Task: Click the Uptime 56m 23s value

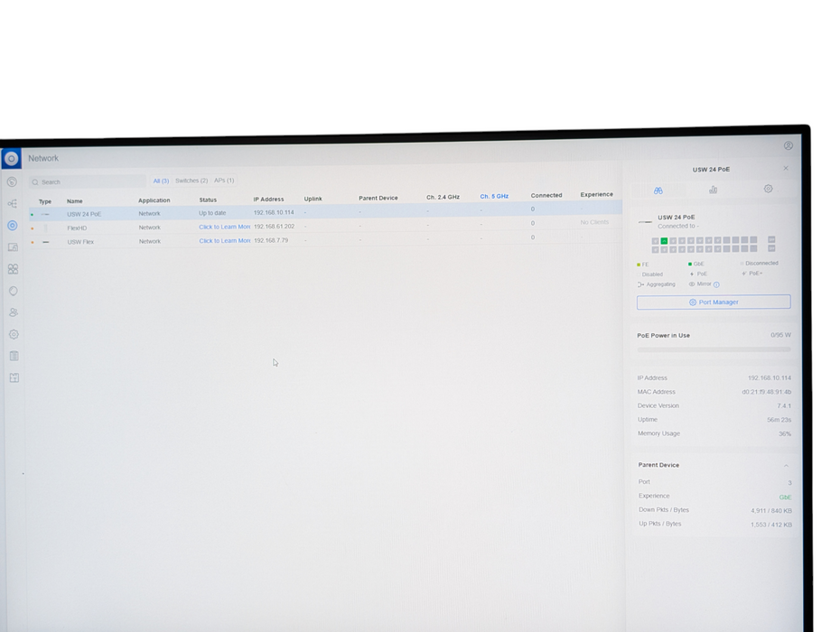Action: click(x=779, y=420)
